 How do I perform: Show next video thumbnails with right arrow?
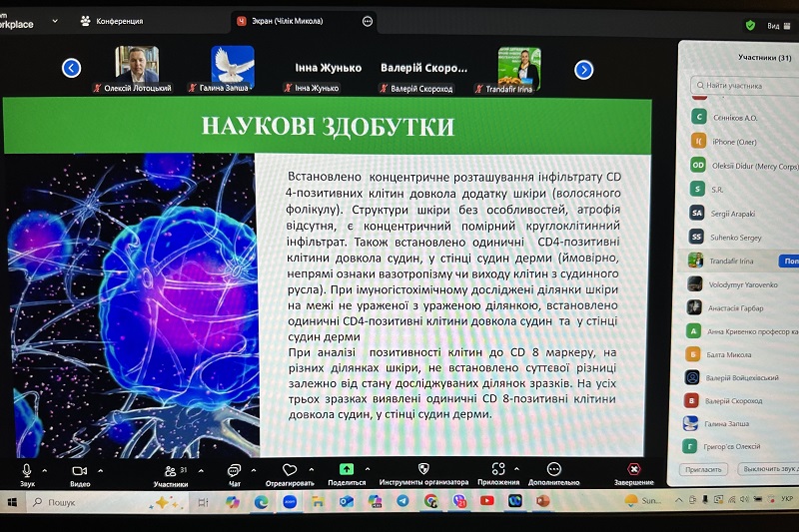[584, 69]
